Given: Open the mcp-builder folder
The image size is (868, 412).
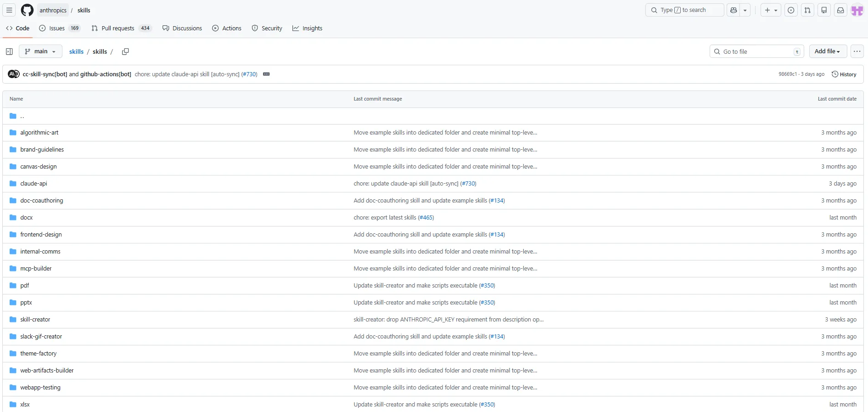Looking at the screenshot, I should [36, 268].
